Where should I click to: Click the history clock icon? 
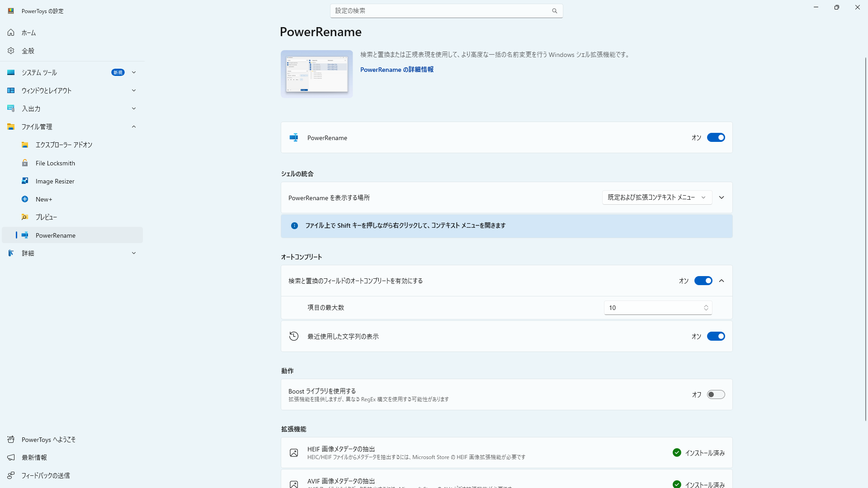[294, 336]
